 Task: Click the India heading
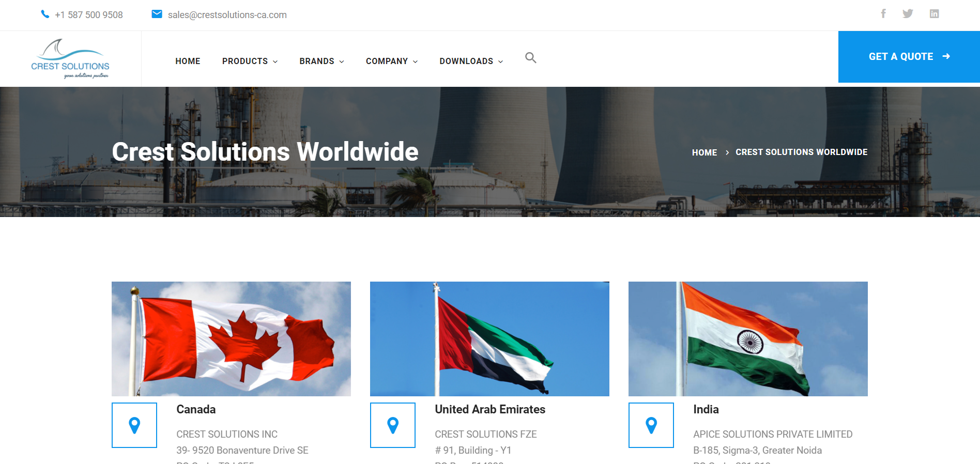click(x=706, y=409)
